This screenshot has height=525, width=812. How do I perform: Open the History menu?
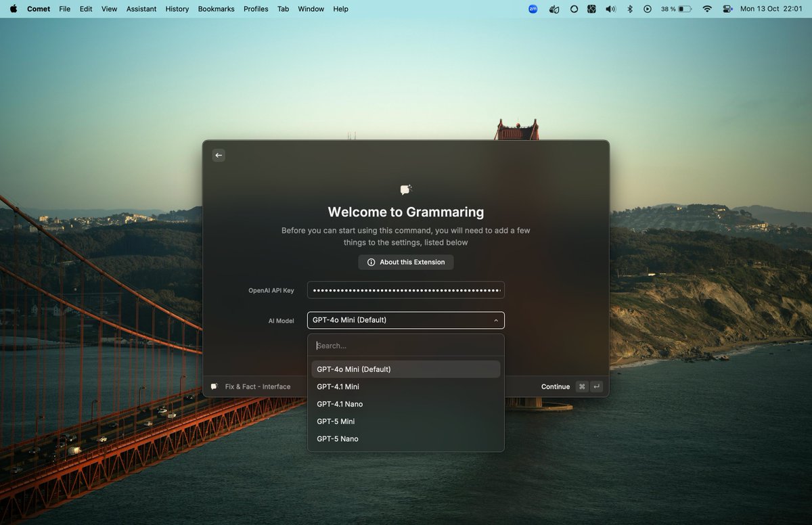(x=177, y=9)
